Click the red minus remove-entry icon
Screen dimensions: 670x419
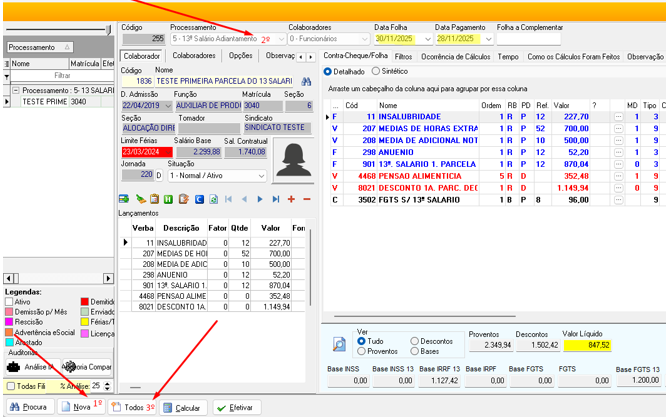pos(305,199)
